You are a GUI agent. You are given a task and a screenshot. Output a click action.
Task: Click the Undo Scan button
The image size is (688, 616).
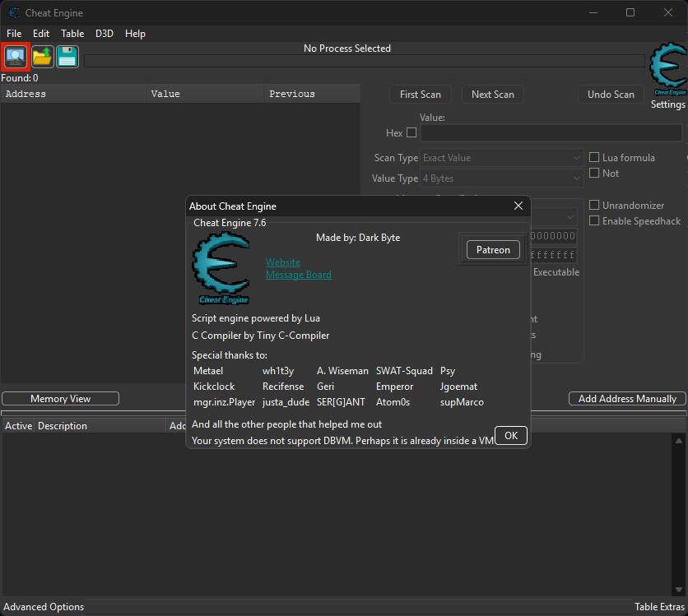pos(611,95)
